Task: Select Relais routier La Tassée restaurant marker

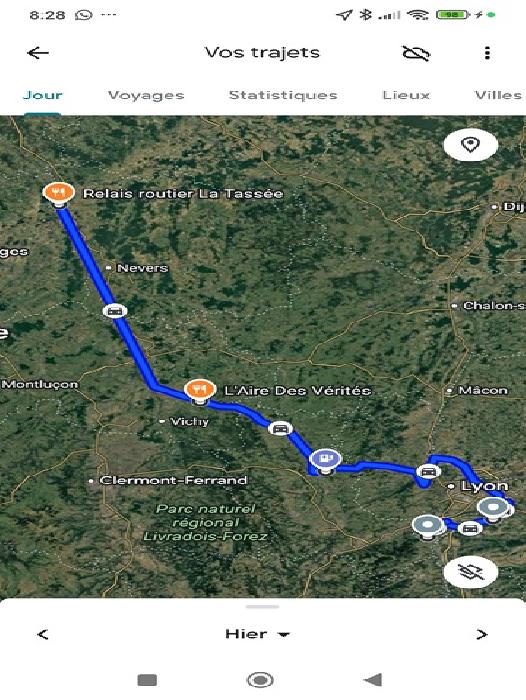Action: [x=59, y=194]
